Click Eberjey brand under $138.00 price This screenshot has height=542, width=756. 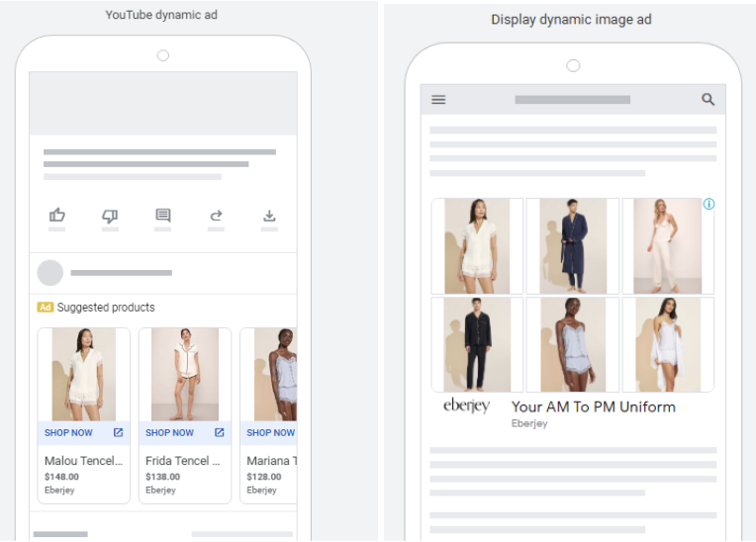click(x=161, y=490)
